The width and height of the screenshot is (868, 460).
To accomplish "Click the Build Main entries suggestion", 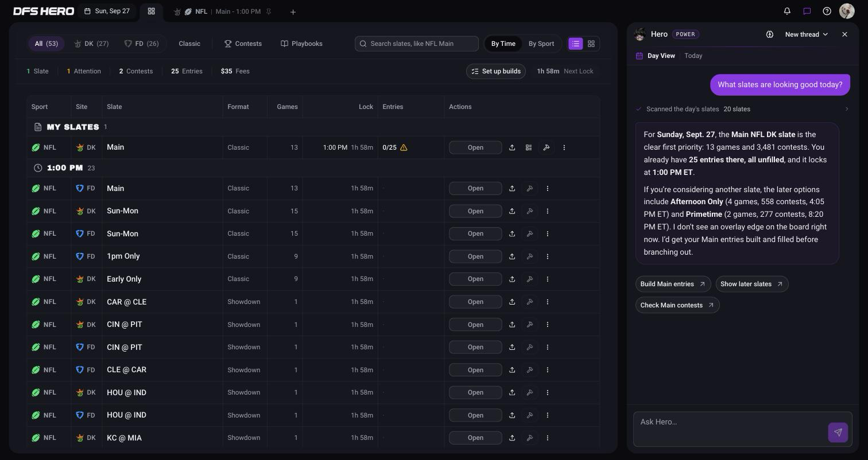I will [x=673, y=284].
